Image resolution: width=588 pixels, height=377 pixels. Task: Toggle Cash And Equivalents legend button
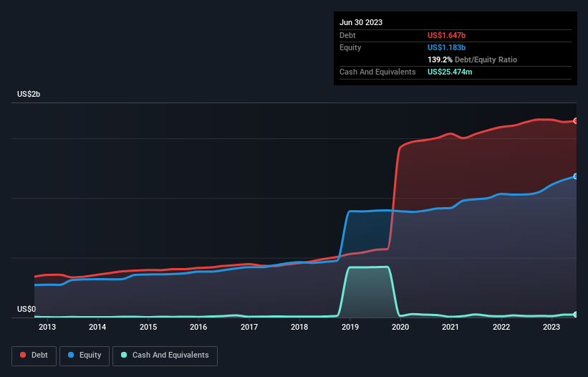click(165, 355)
